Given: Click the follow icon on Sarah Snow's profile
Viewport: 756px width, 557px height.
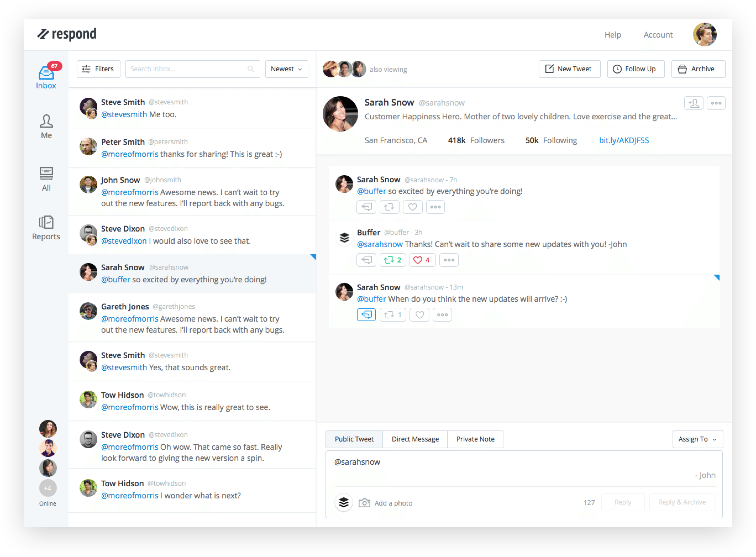Looking at the screenshot, I should pyautogui.click(x=694, y=103).
